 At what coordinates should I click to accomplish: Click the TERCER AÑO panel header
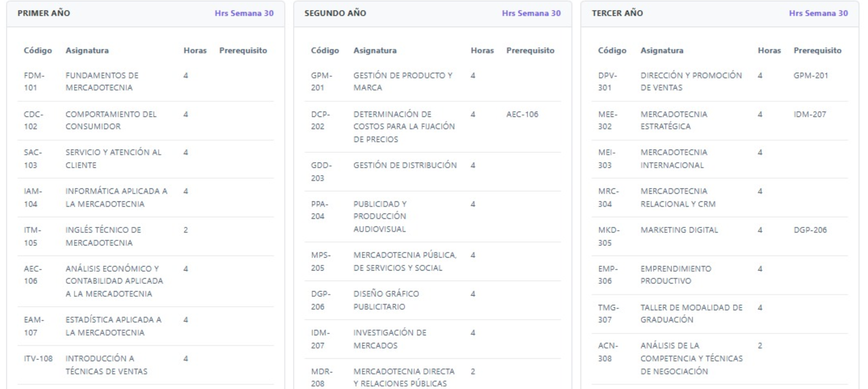tap(617, 13)
